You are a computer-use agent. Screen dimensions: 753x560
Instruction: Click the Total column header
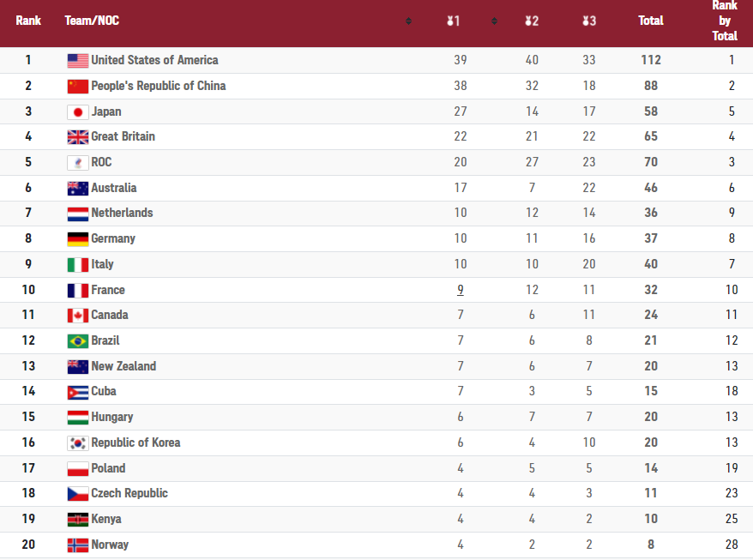coord(651,21)
